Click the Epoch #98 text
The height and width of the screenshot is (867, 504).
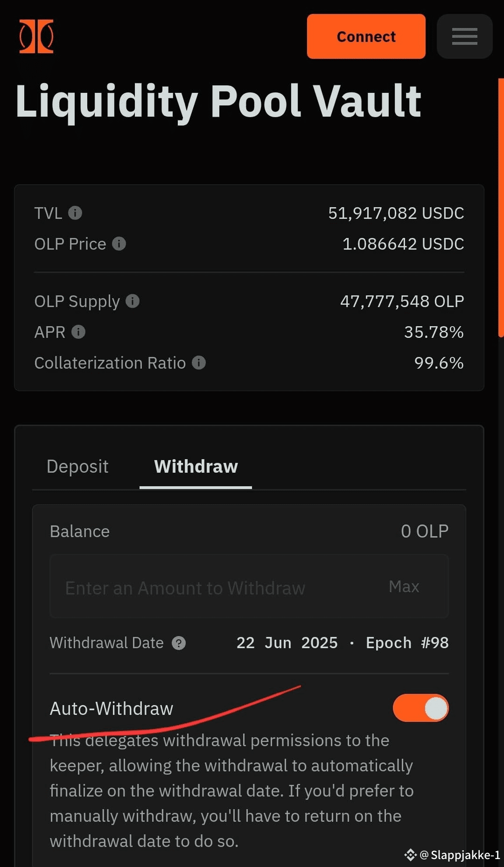(407, 643)
